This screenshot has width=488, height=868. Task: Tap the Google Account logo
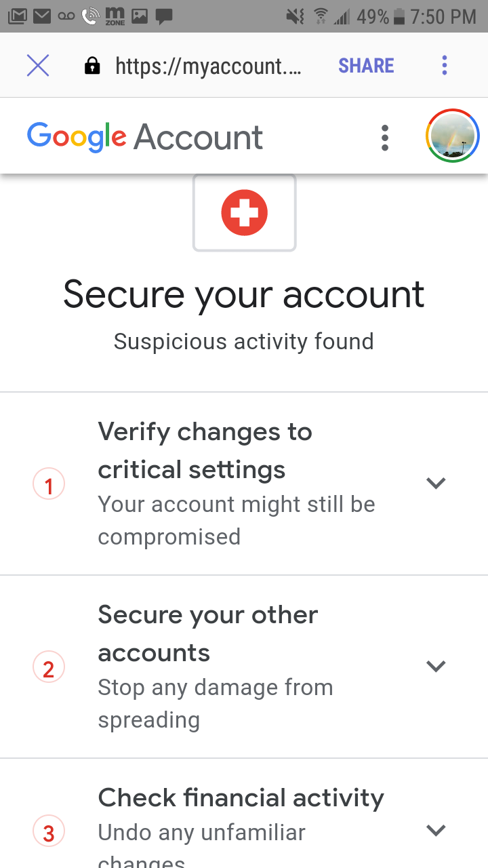[145, 138]
